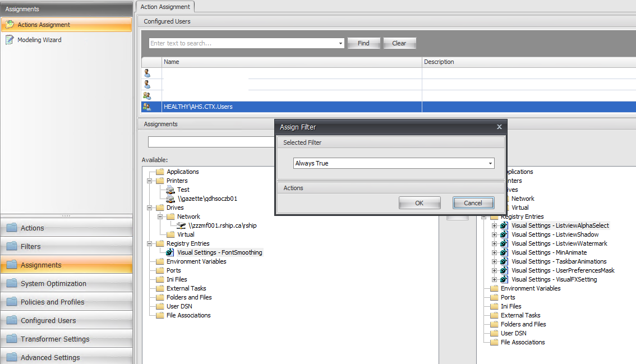Click the gazette network printer icon
Image resolution: width=636 pixels, height=364 pixels.
point(170,199)
